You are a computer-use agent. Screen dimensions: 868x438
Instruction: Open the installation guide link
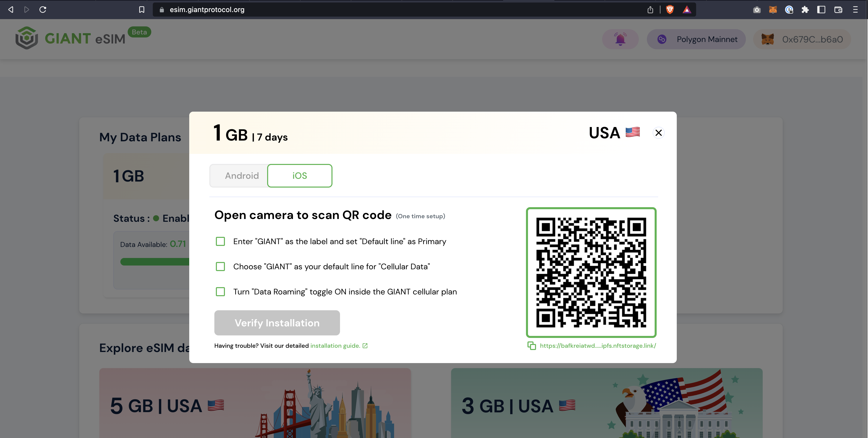[335, 345]
